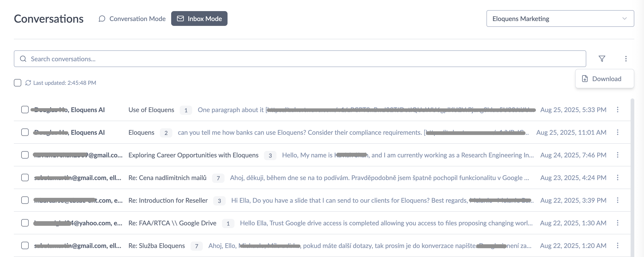
Task: Click the Search conversations field
Action: pos(300,59)
